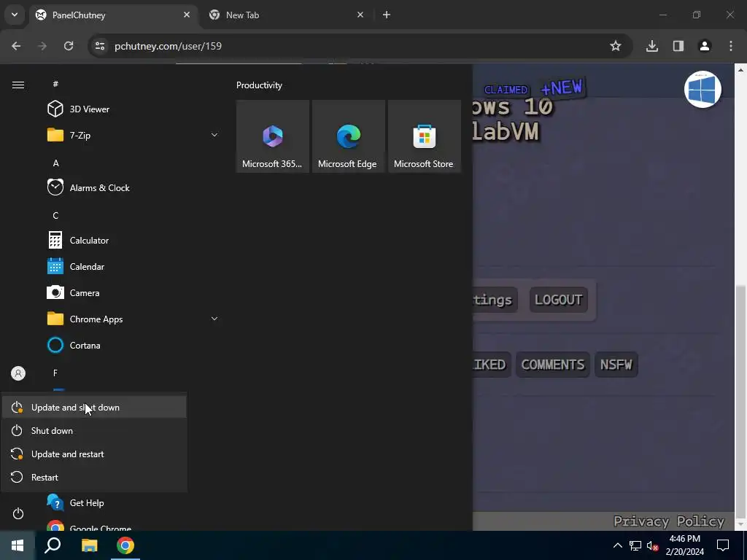The width and height of the screenshot is (747, 560).
Task: Open the COMMENTS section
Action: 553,365
